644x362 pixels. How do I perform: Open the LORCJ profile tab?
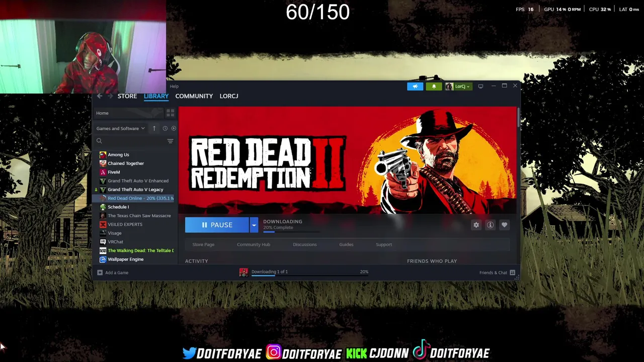coord(229,96)
